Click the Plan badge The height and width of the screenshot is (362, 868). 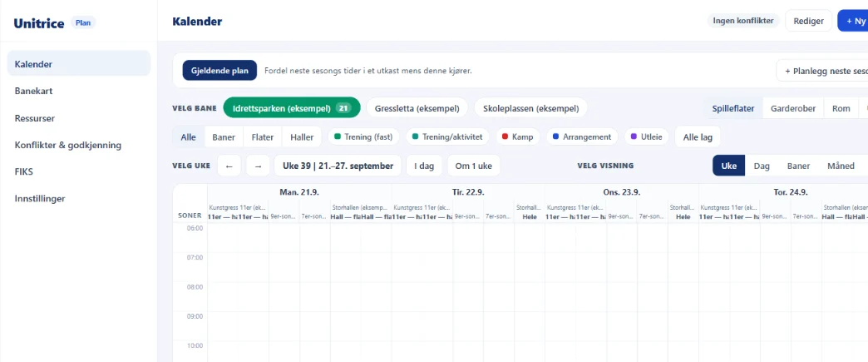coord(83,23)
